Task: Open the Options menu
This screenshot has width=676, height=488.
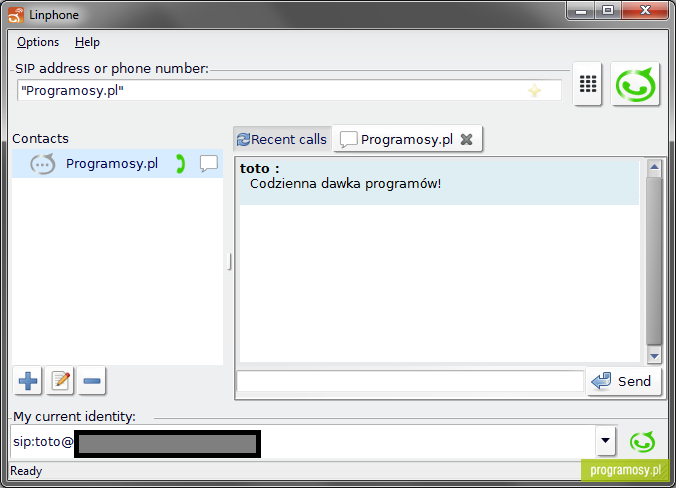Action: 38,42
